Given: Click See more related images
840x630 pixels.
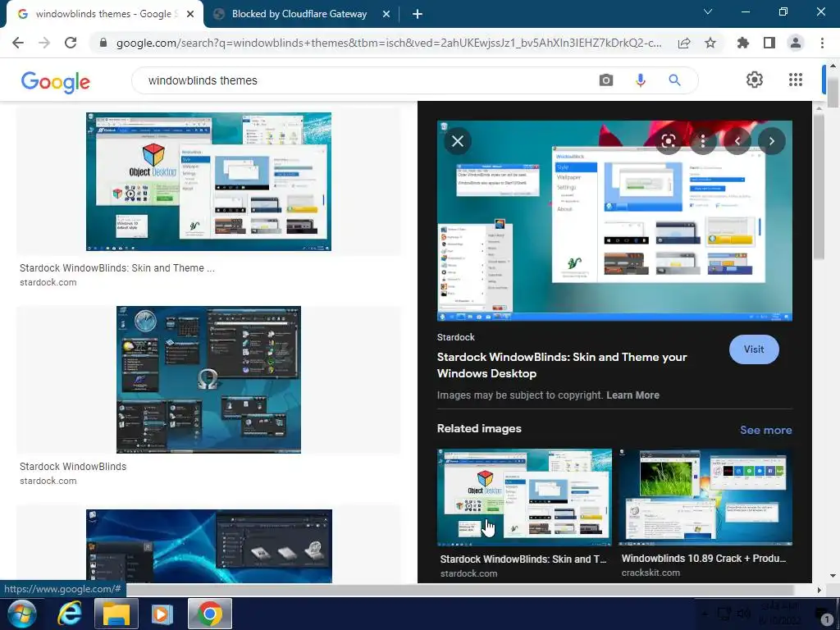Looking at the screenshot, I should [765, 430].
